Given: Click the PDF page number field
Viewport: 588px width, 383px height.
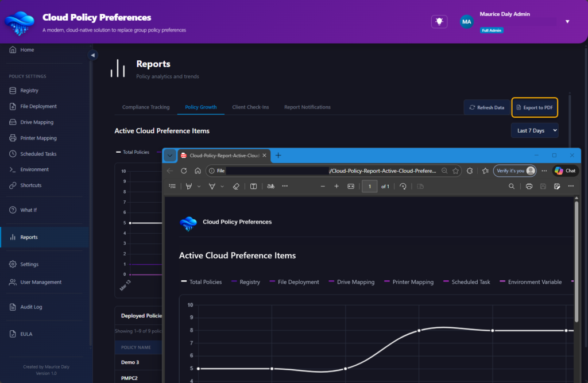Looking at the screenshot, I should 369,187.
